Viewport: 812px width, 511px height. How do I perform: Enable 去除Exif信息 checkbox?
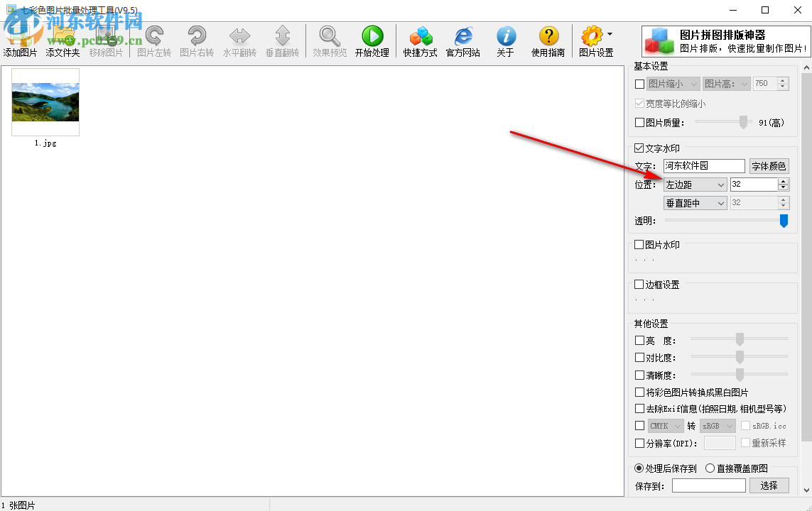(x=639, y=409)
